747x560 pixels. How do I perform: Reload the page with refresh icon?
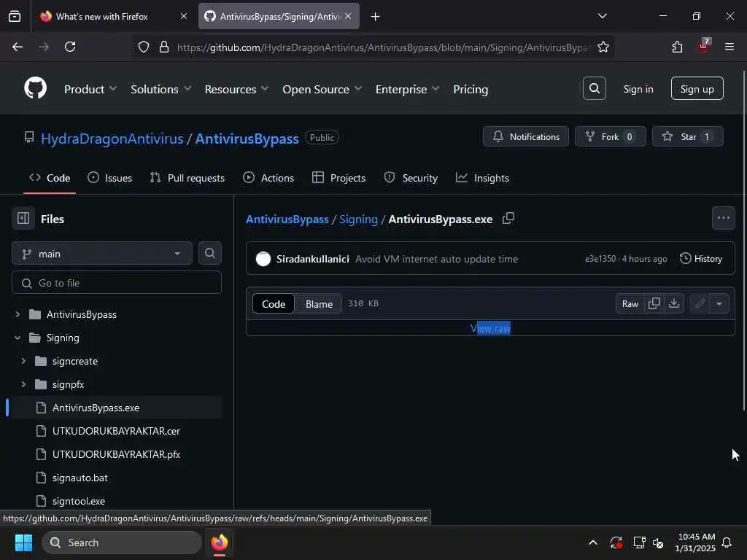click(x=70, y=47)
